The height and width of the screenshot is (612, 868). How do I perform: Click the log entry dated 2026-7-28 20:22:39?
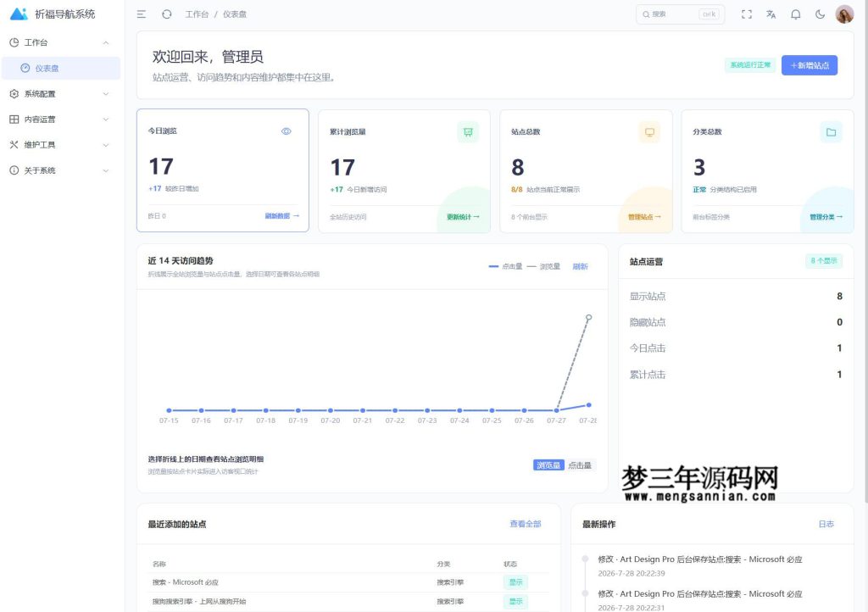coord(699,566)
